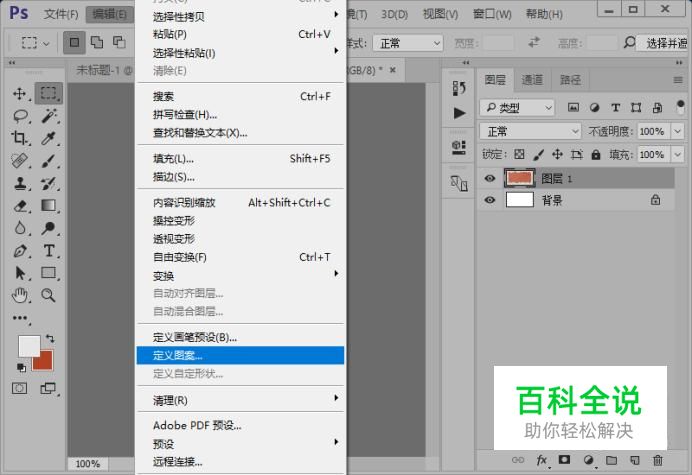Choose 定义图案... menu item
Image resolution: width=692 pixels, height=475 pixels.
tap(241, 355)
